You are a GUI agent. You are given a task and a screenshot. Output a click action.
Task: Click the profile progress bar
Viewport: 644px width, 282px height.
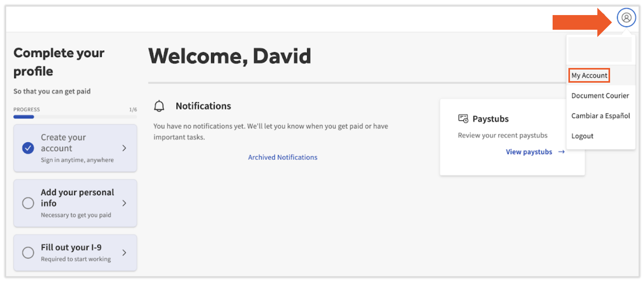click(x=75, y=116)
